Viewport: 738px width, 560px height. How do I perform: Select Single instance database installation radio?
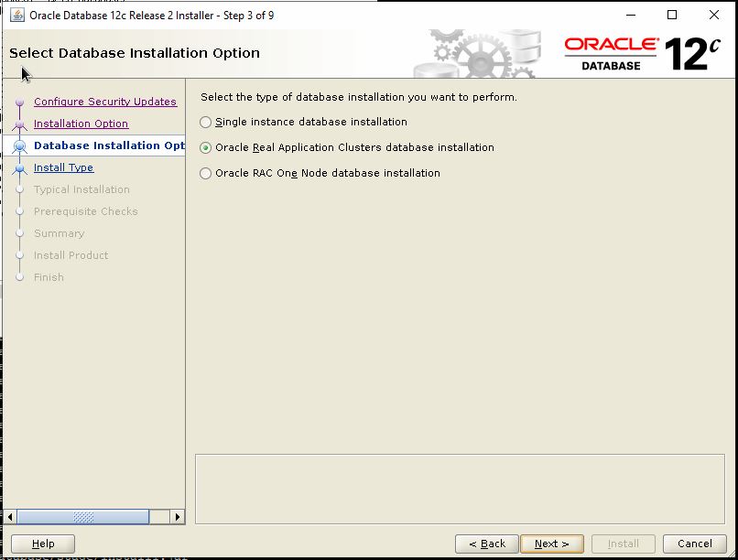tap(205, 123)
